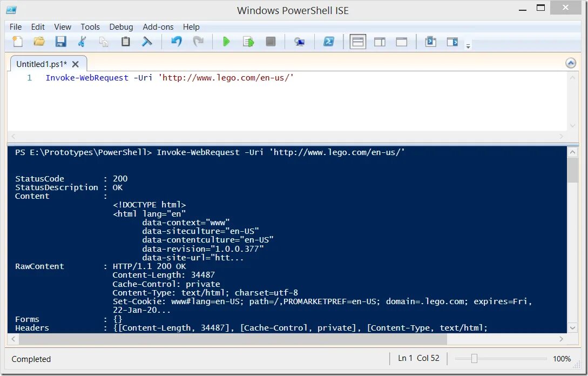Image resolution: width=588 pixels, height=376 pixels.
Task: Click the Forms label in output
Action: [x=27, y=319]
